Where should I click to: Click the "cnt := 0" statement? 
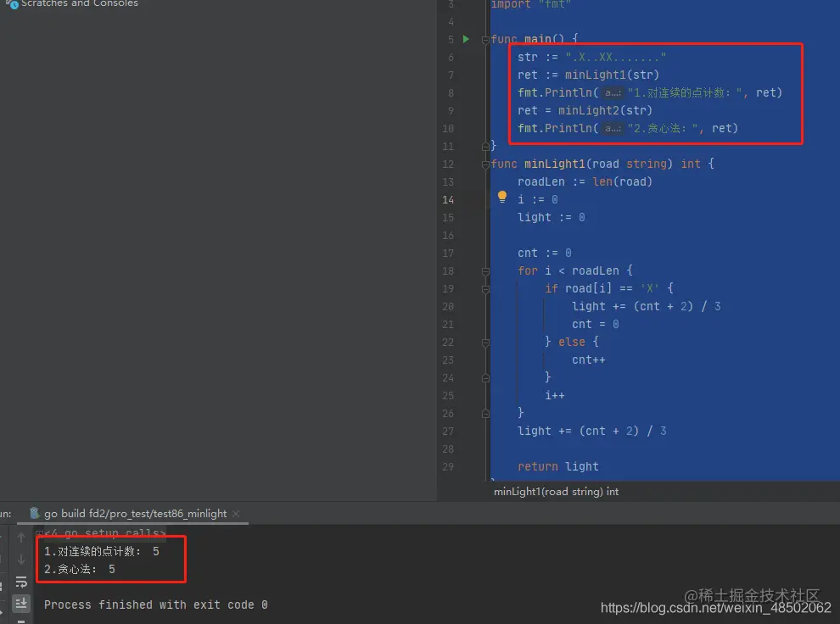544,253
